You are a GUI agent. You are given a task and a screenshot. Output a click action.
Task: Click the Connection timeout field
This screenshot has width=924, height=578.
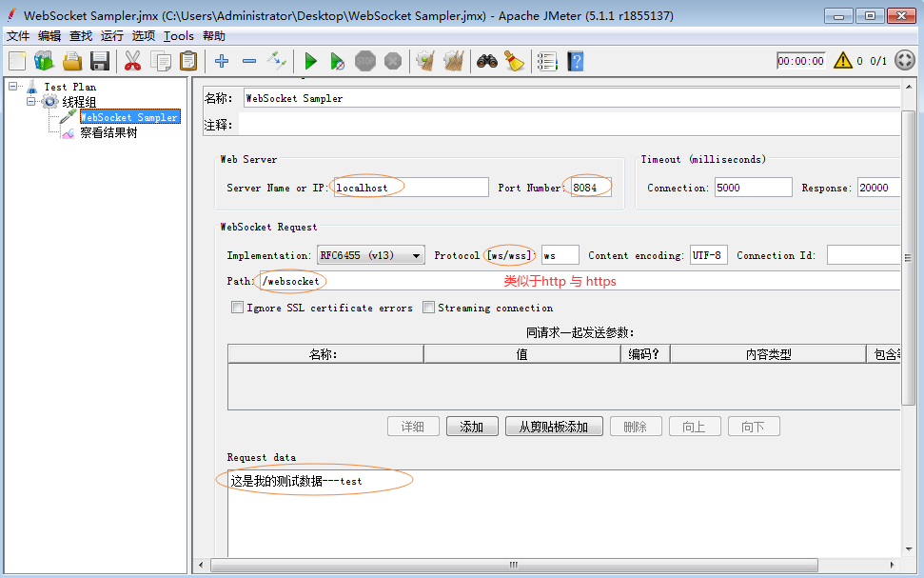click(753, 188)
